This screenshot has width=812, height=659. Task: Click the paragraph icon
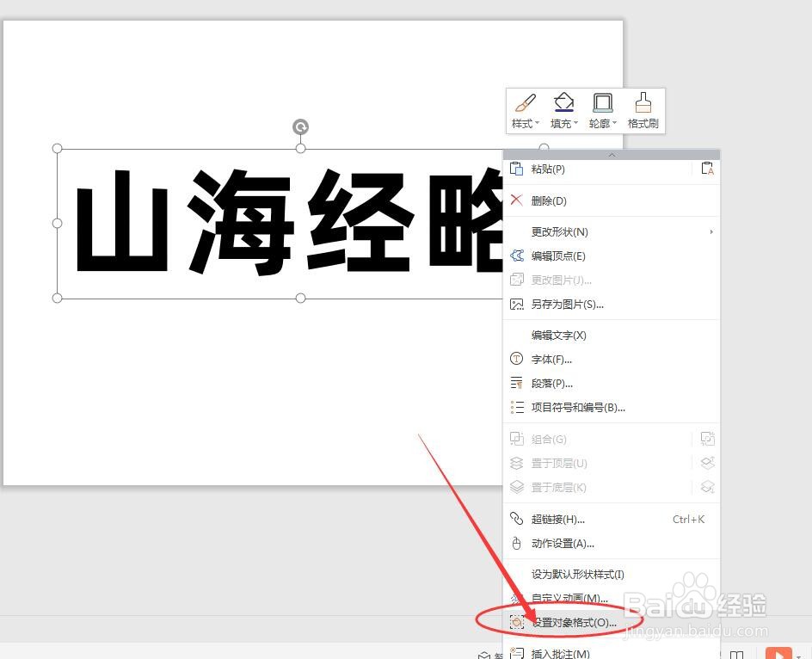click(516, 383)
